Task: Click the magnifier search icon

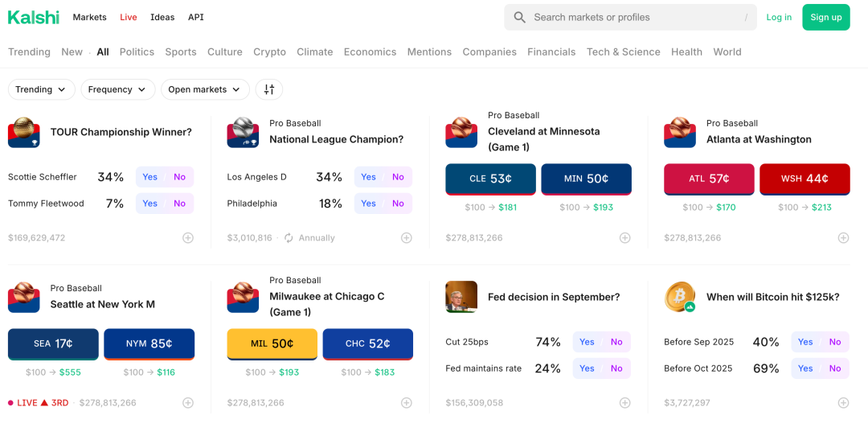Action: point(520,17)
